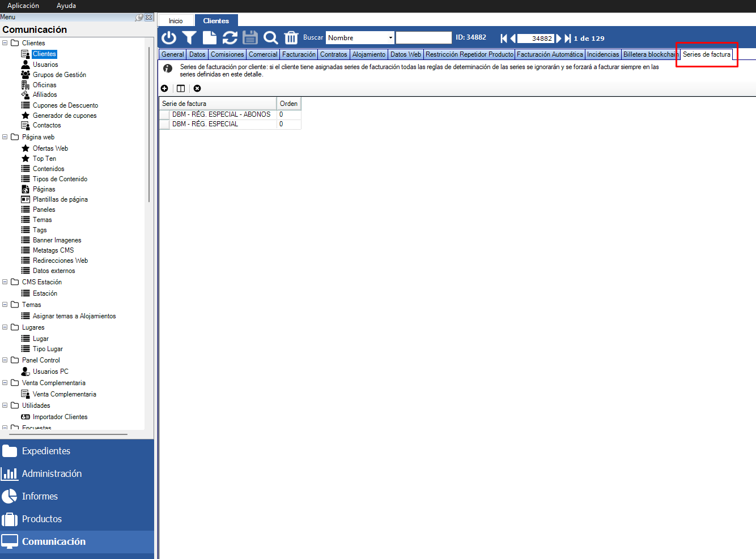Image resolution: width=756 pixels, height=559 pixels.
Task: Go to previous record arrow
Action: [x=513, y=39]
